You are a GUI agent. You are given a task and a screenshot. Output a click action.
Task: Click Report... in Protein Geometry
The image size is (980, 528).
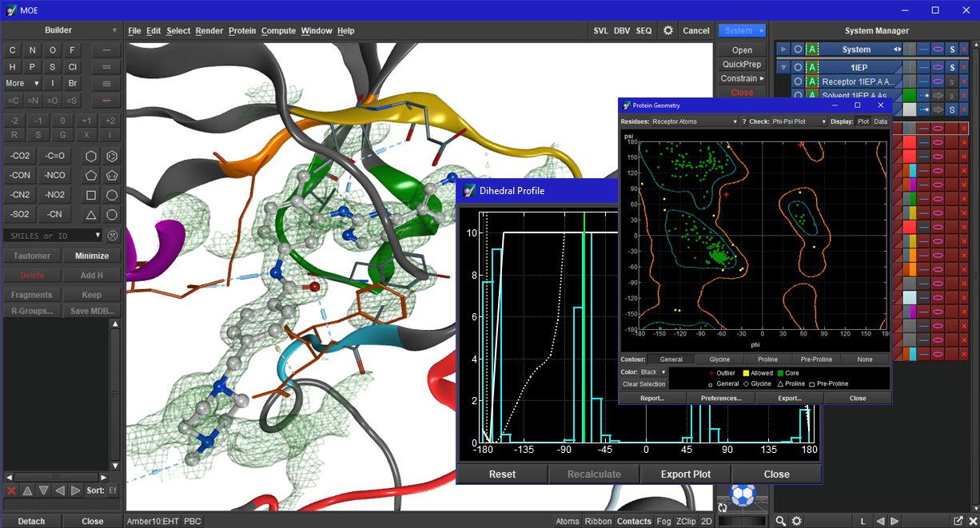coord(653,398)
